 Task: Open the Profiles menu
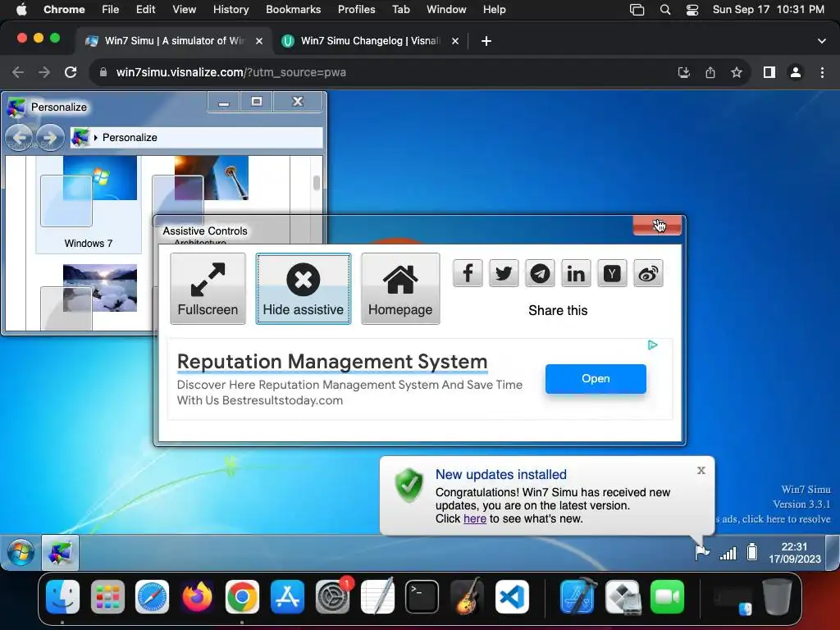coord(356,9)
